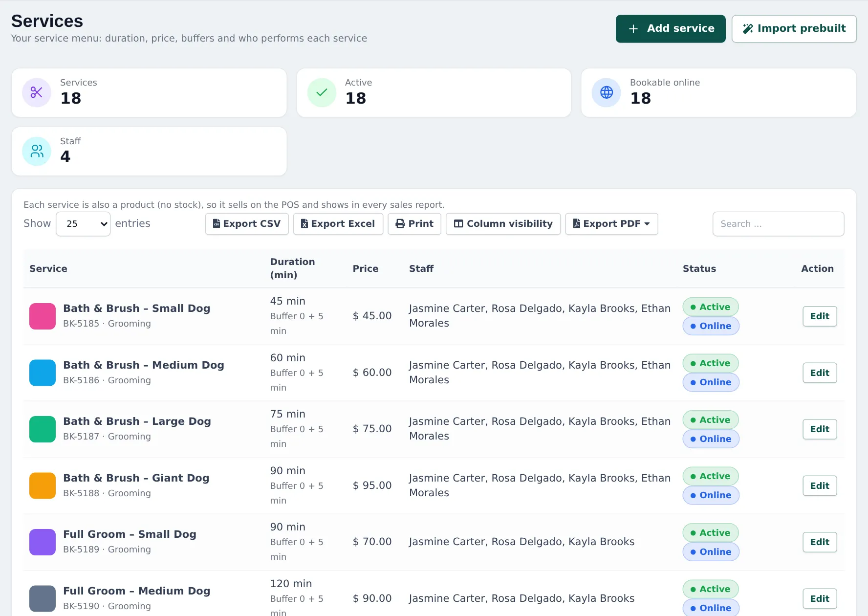868x616 pixels.
Task: Click Active badge on Full Groom Small Dog
Action: click(711, 533)
